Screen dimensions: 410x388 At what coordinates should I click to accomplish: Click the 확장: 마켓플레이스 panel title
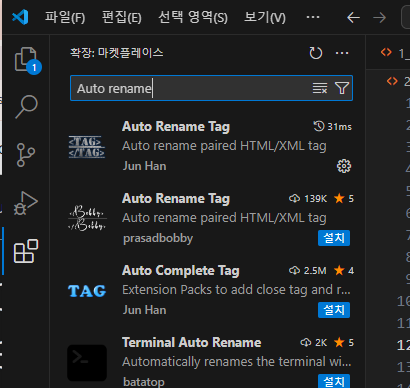tap(117, 53)
